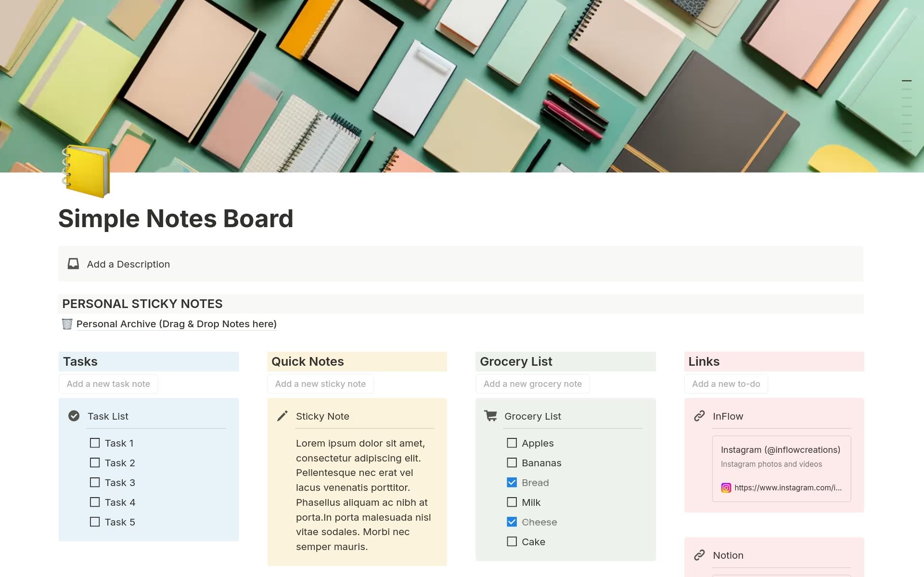Viewport: 924px width, 577px height.
Task: Tick the Milk checkbox
Action: (x=512, y=502)
